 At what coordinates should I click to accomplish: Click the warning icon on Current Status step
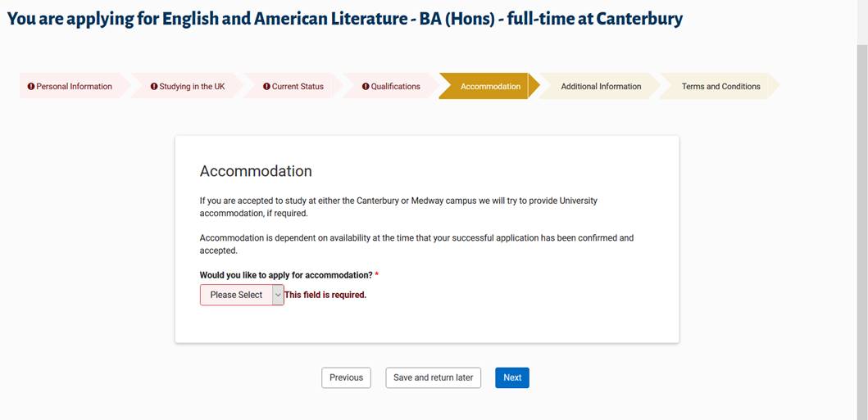266,87
